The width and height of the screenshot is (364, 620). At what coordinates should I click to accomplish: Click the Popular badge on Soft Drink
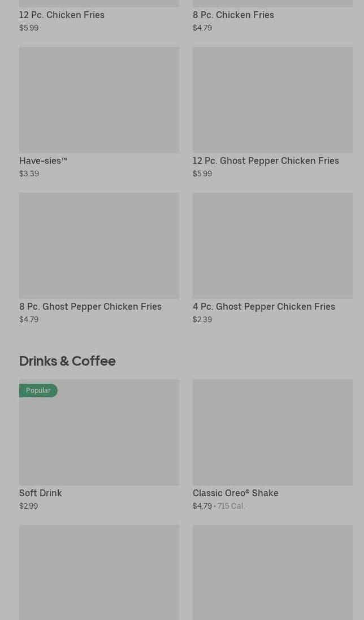(38, 391)
